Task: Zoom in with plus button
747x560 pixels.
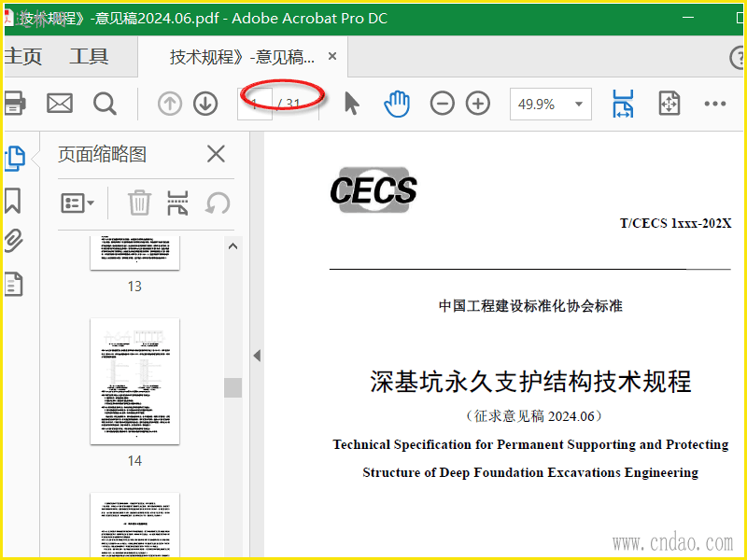Action: pos(478,104)
